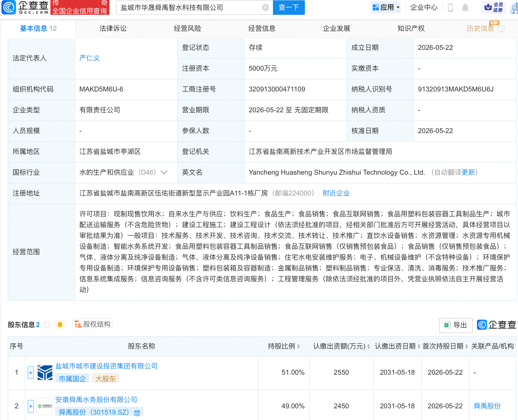Screen dimensions: 518x420
Task: Click the info icon beside 历史信息
Action: pyautogui.click(x=501, y=29)
